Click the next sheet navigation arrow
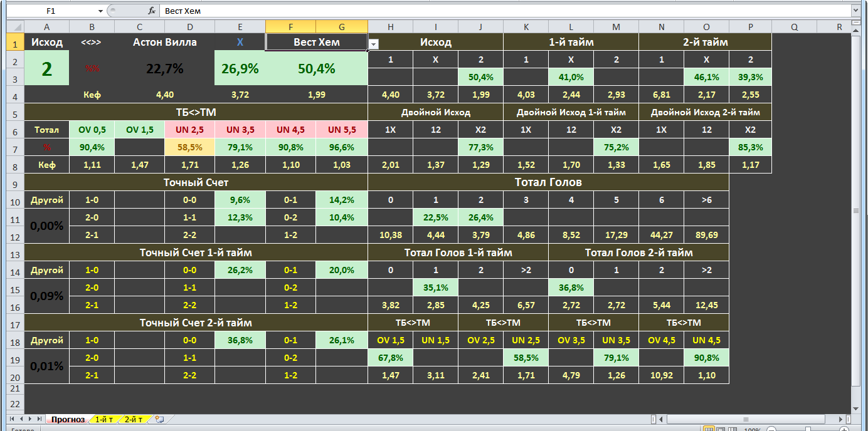 29,419
